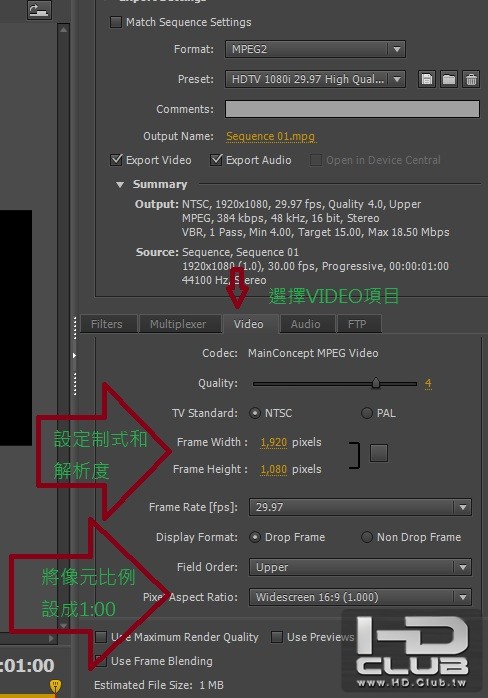This screenshot has width=488, height=698.
Task: Click the yellow playhead marker on the timeline
Action: tap(55, 685)
